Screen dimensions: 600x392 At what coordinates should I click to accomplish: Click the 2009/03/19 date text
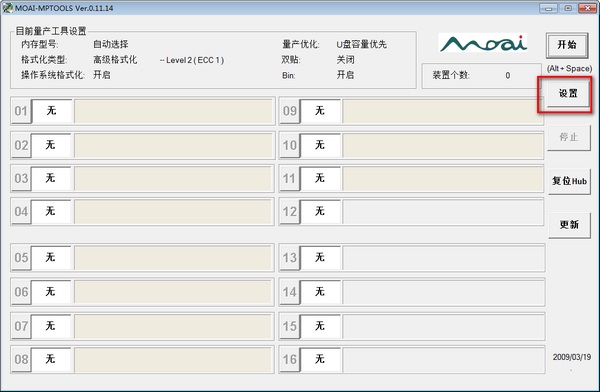pyautogui.click(x=572, y=357)
